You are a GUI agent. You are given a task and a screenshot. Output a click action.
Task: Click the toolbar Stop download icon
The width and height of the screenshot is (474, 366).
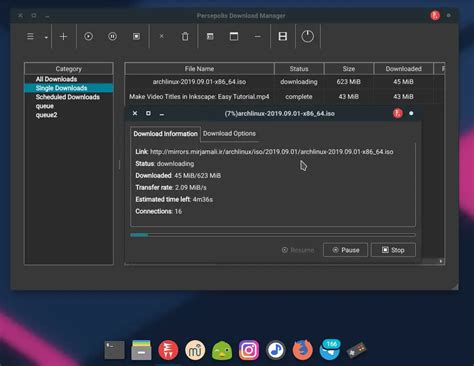pos(136,36)
